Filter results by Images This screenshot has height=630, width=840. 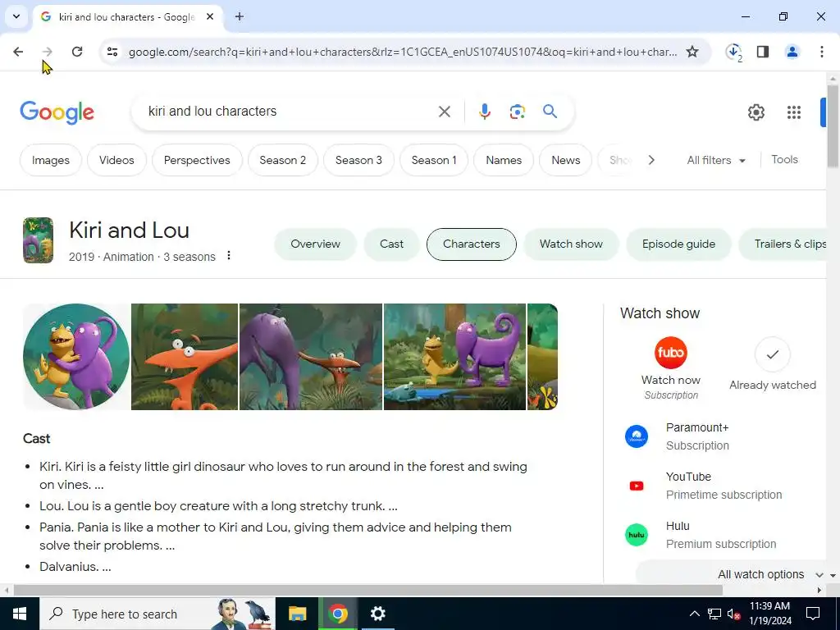[50, 160]
